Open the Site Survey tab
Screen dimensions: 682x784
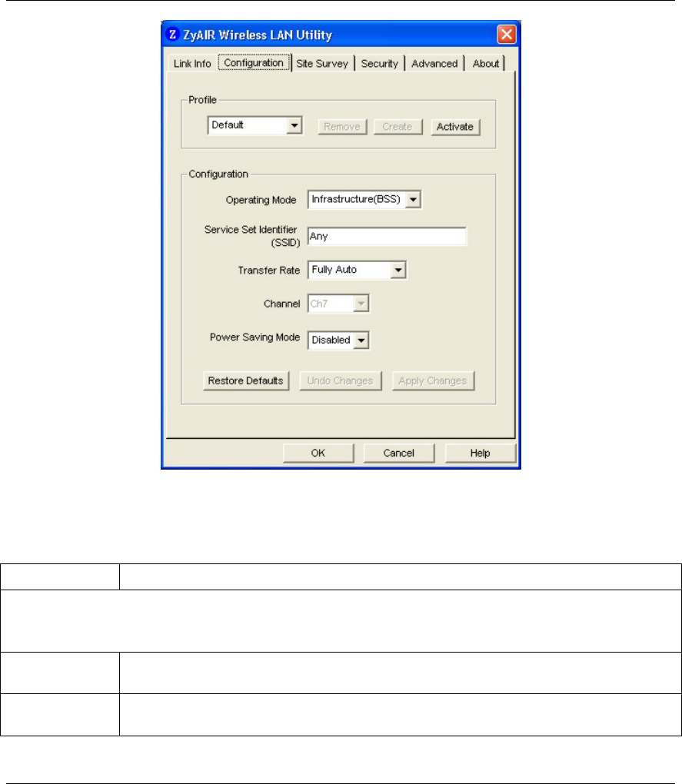(x=322, y=64)
